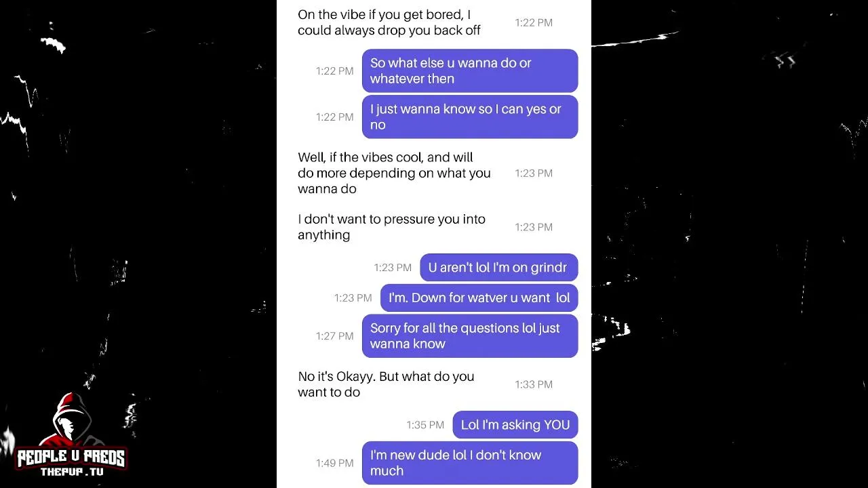Click the 'So what else u wanna do' bubble

(470, 70)
